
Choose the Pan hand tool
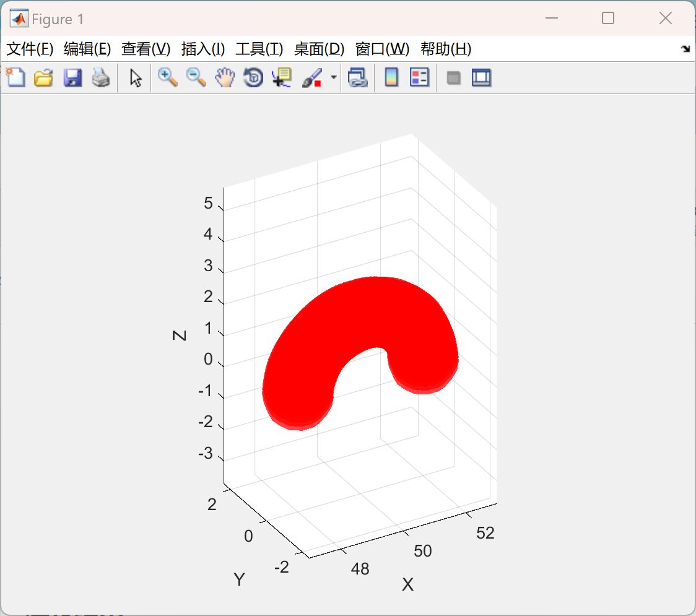point(225,77)
